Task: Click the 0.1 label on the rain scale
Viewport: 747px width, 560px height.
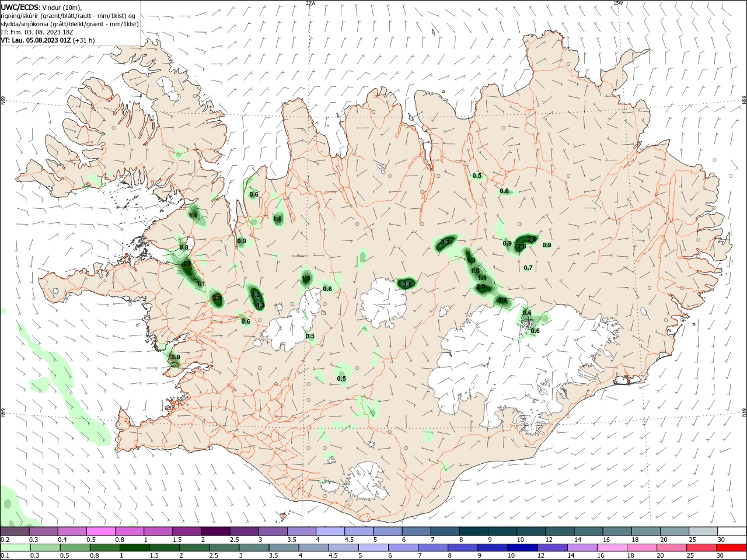Action: click(x=5, y=556)
